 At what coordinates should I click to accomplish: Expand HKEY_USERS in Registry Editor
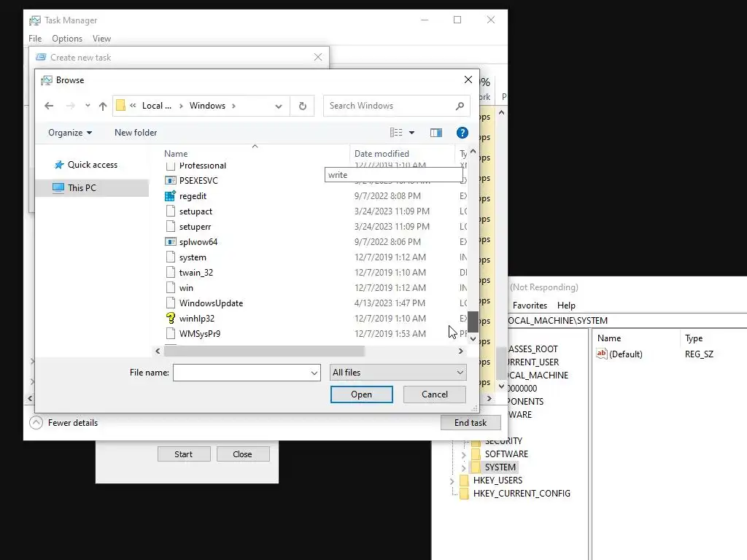point(452,481)
